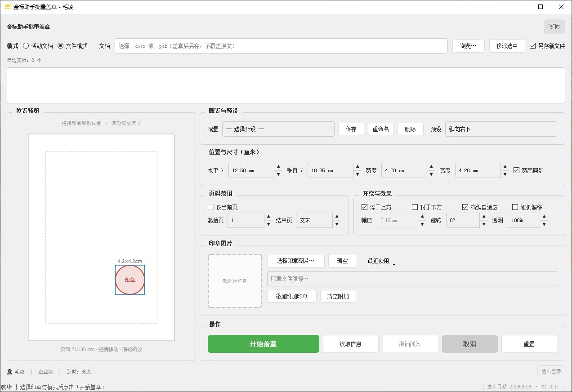572x392 pixels.
Task: Open the 纵向右下 preset dropdown
Action: pyautogui.click(x=501, y=129)
